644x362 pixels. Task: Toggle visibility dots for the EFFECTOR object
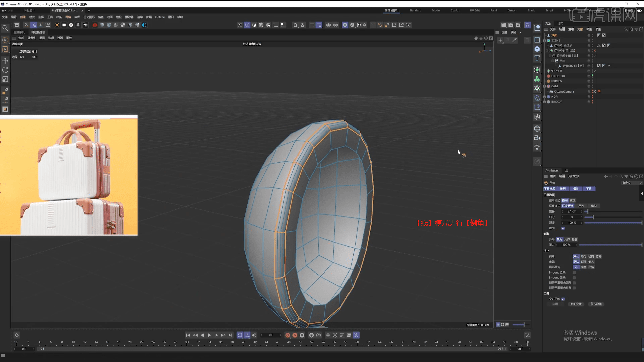click(592, 76)
